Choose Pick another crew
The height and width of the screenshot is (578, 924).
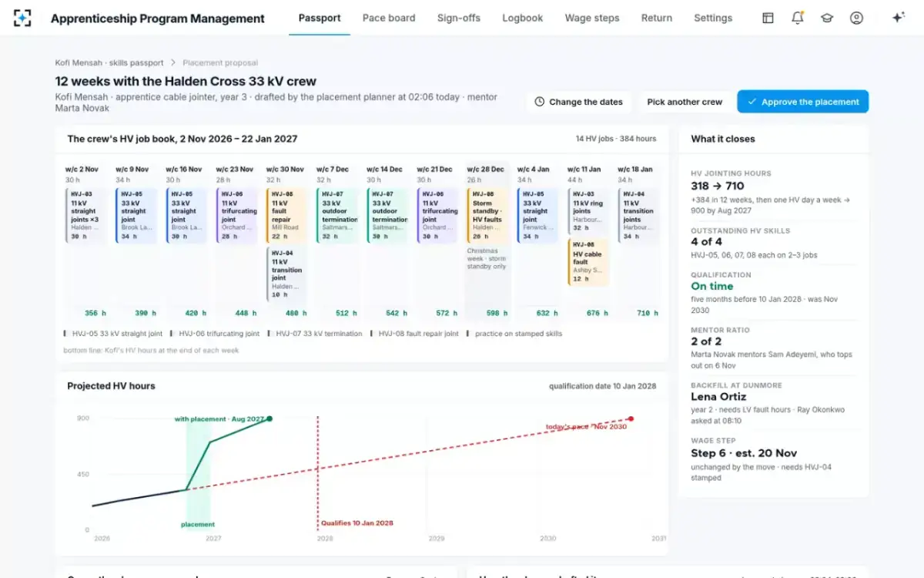(685, 102)
